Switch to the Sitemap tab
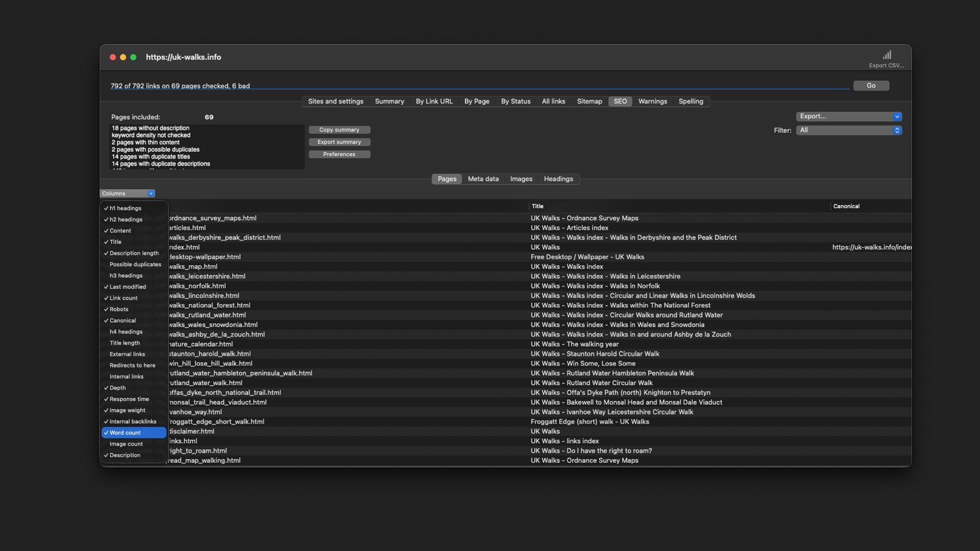980x551 pixels. [x=590, y=102]
